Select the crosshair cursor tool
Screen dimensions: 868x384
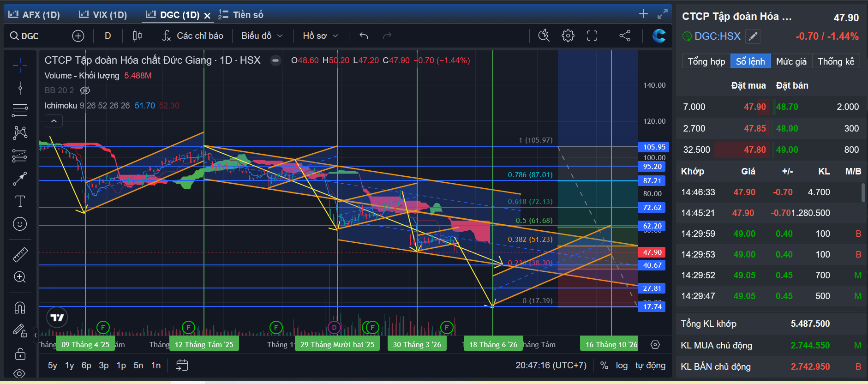pos(20,66)
